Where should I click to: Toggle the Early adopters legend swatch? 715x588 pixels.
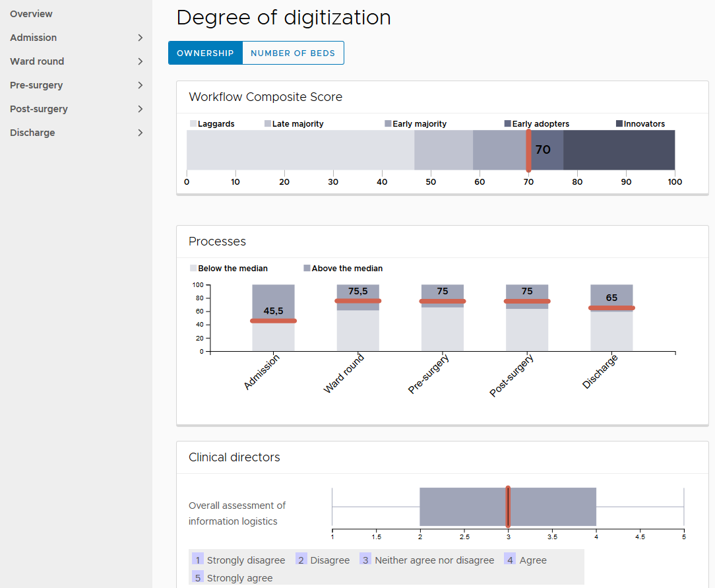coord(507,124)
